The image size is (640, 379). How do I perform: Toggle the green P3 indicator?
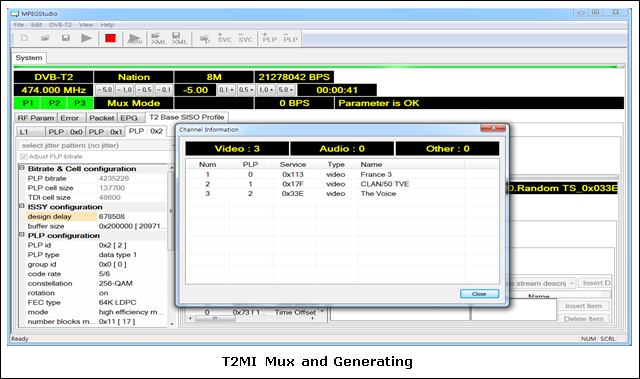pos(80,103)
